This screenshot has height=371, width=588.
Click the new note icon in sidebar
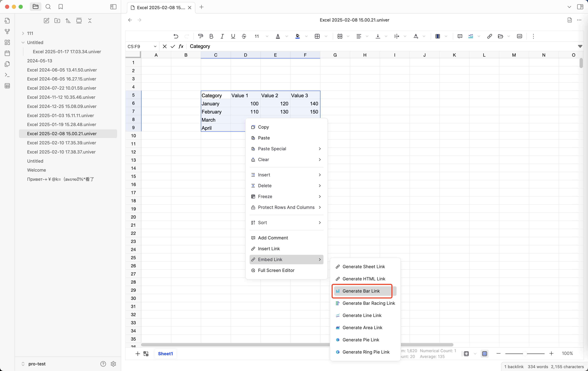[46, 20]
